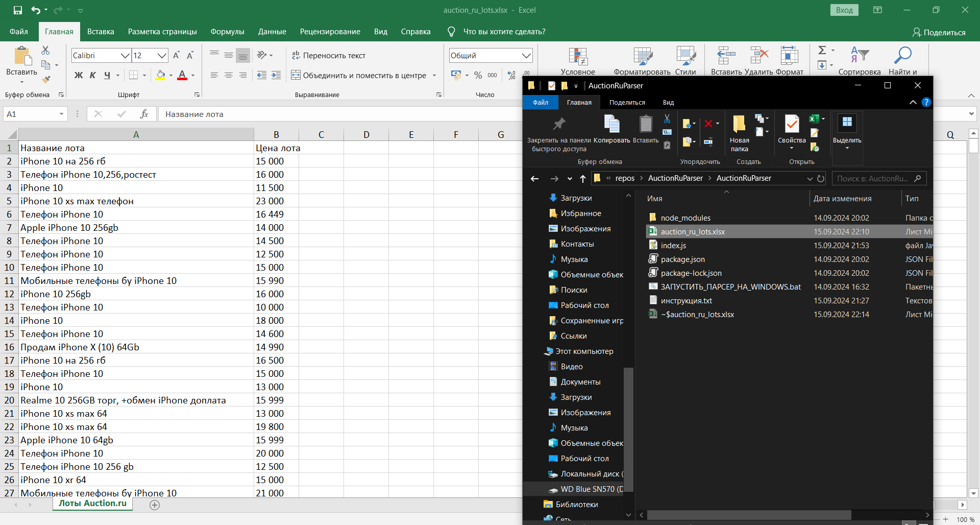
Task: Expand the font size 12 dropdown
Action: tap(162, 55)
